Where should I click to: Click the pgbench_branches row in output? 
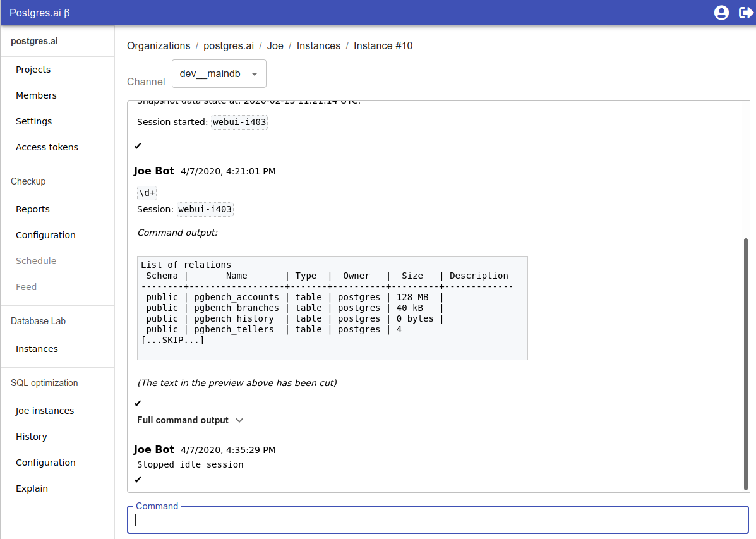click(x=294, y=308)
